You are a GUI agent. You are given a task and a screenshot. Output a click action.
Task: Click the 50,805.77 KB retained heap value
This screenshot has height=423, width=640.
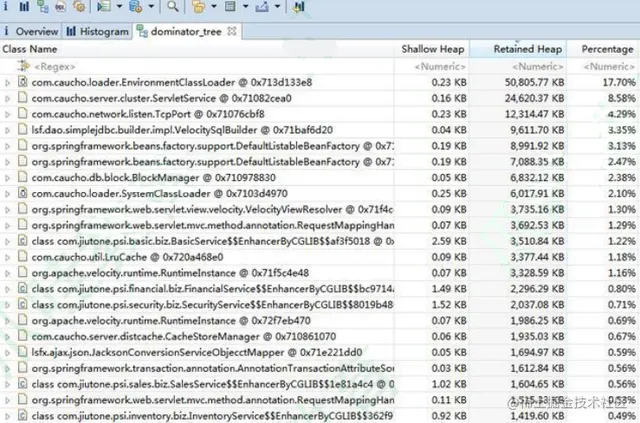[534, 82]
